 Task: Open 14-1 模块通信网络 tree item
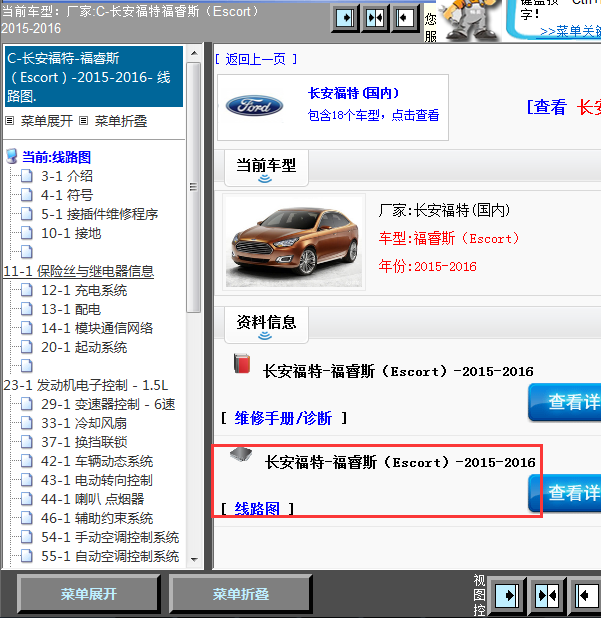97,328
